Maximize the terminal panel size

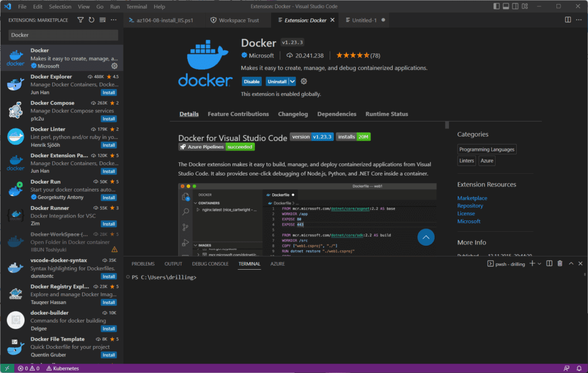pos(571,263)
